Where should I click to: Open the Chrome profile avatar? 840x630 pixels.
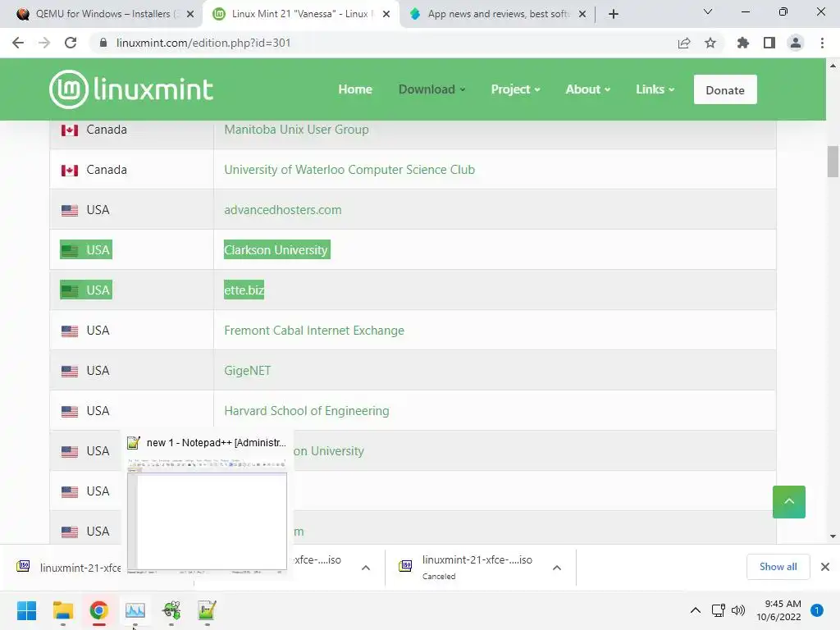796,43
